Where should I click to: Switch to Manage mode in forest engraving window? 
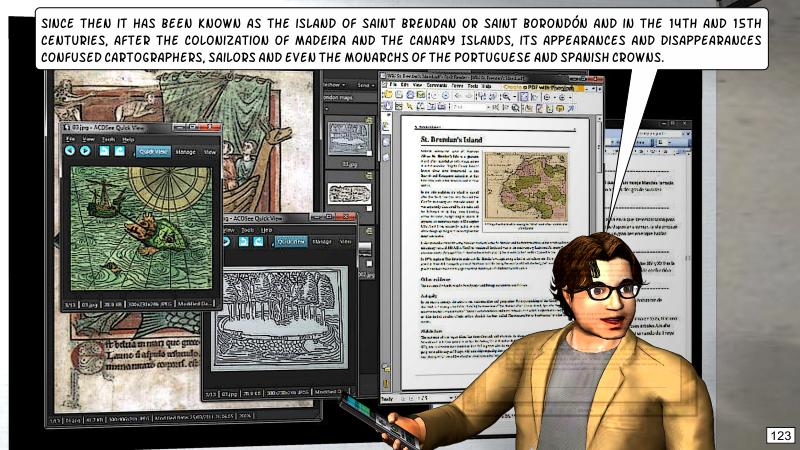pos(322,242)
